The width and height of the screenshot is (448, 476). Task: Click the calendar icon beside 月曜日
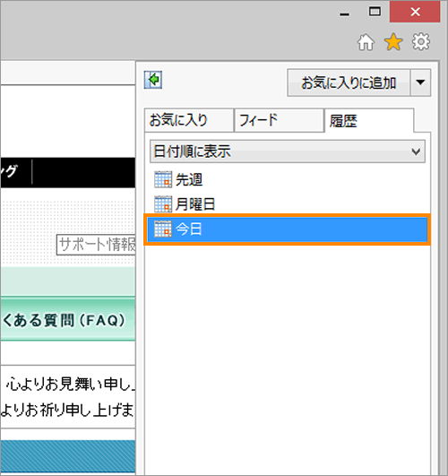[163, 204]
